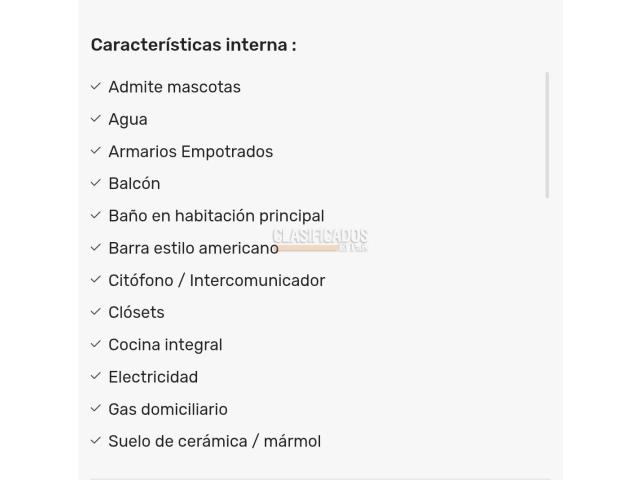Screen dimensions: 640x480
Task: Click the Clasificados watermark logo
Action: pos(320,240)
